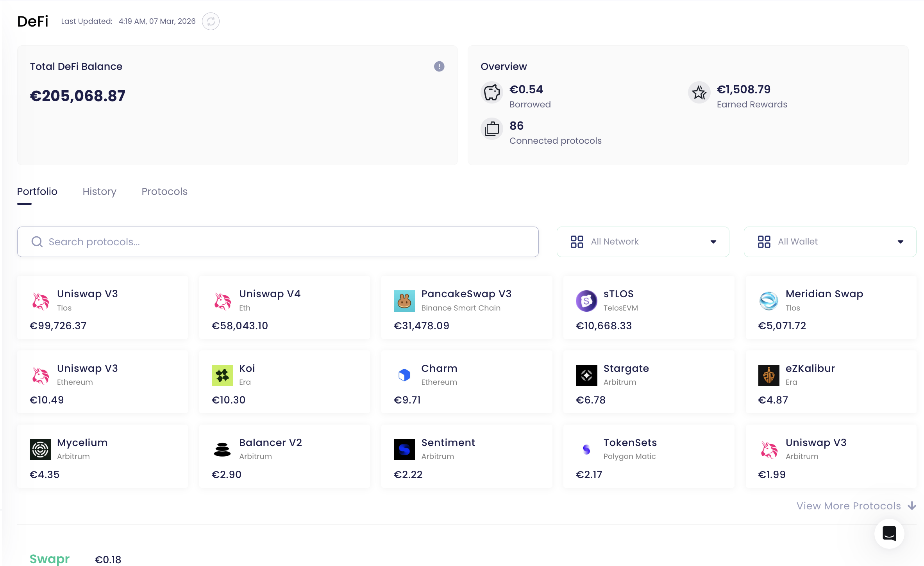The image size is (924, 566).
Task: Click the Mycelium protocol logo
Action: coord(40,449)
